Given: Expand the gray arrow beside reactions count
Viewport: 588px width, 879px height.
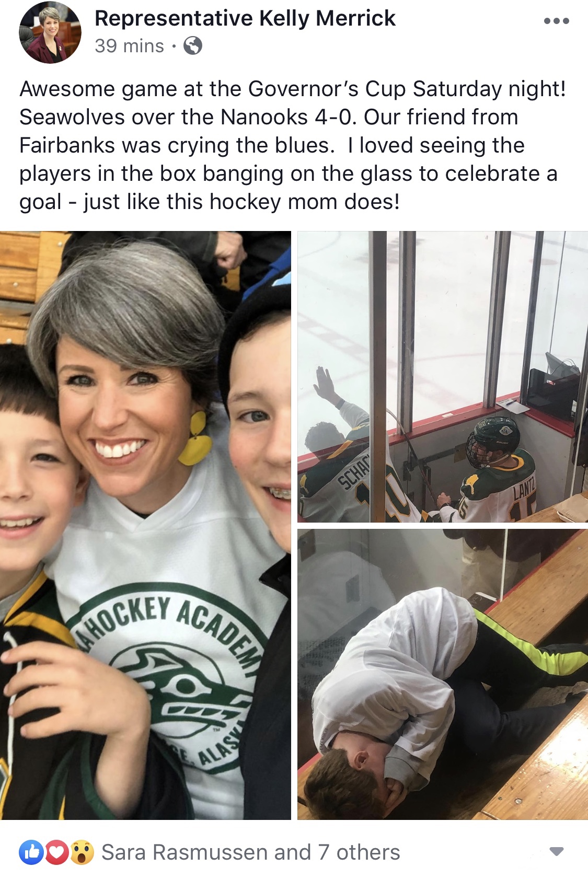Looking at the screenshot, I should [557, 852].
